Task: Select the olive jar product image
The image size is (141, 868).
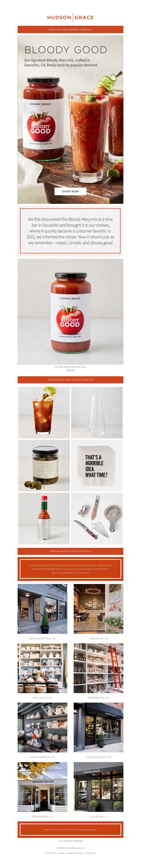Action: 44,465
